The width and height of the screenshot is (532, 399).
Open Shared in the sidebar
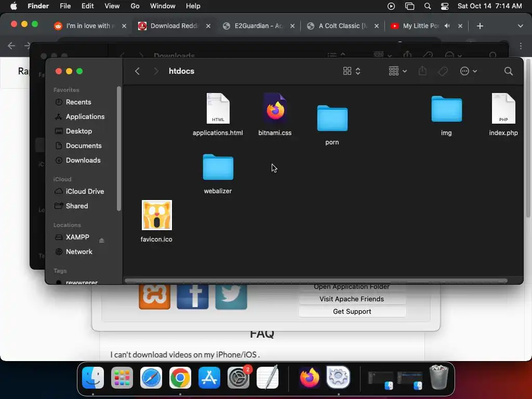[77, 206]
